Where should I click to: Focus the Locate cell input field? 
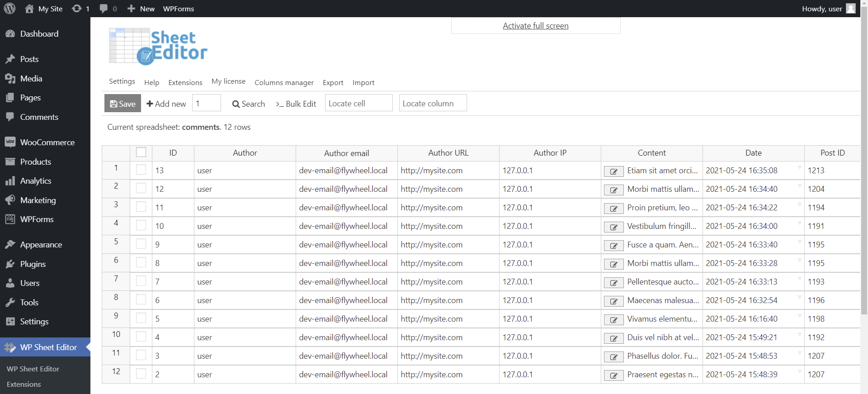click(359, 103)
